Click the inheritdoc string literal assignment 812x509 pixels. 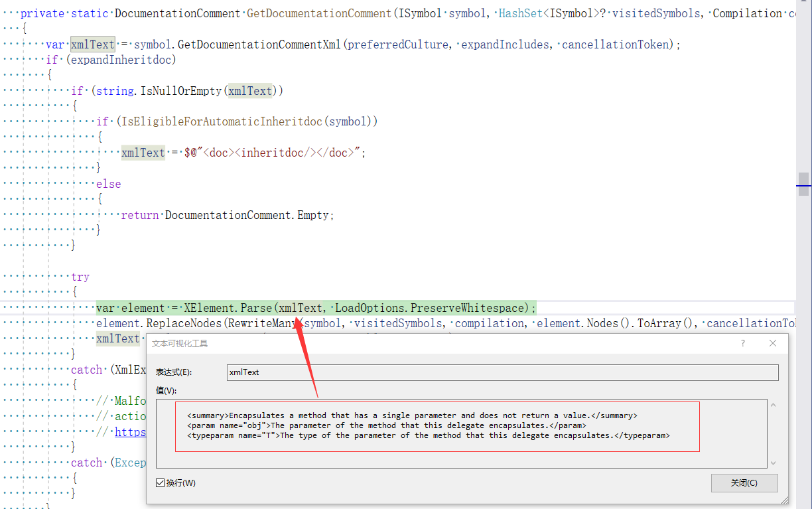[x=272, y=152]
